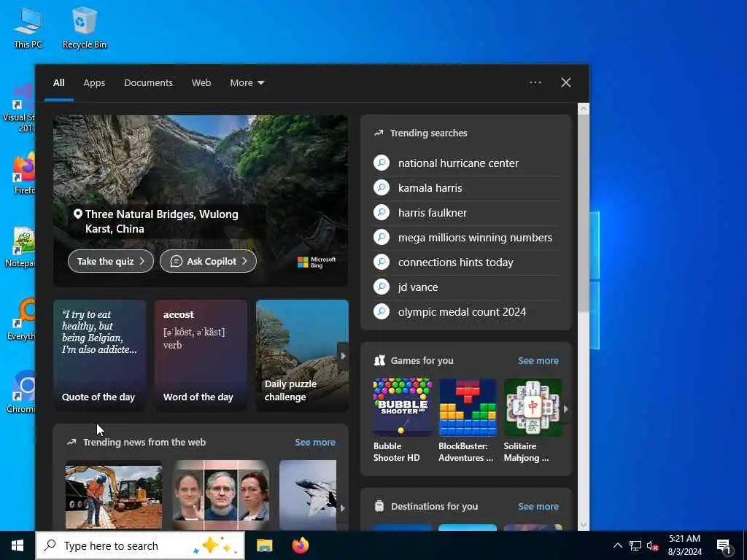
Task: Click search icon beside kamala harris
Action: [382, 187]
